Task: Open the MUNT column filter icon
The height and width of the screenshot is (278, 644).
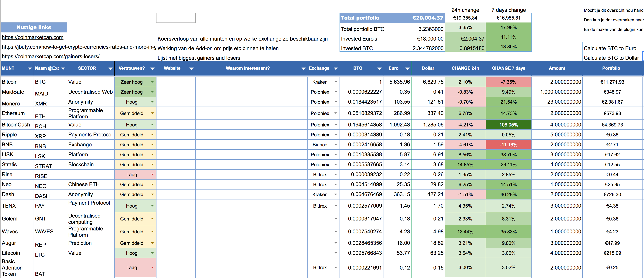Action: (30, 68)
